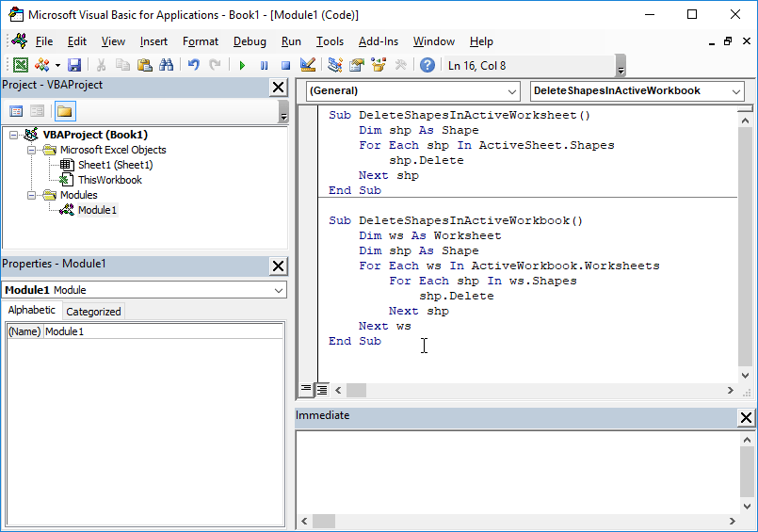Click code window scroll down arrow
The width and height of the screenshot is (758, 532).
coord(745,376)
